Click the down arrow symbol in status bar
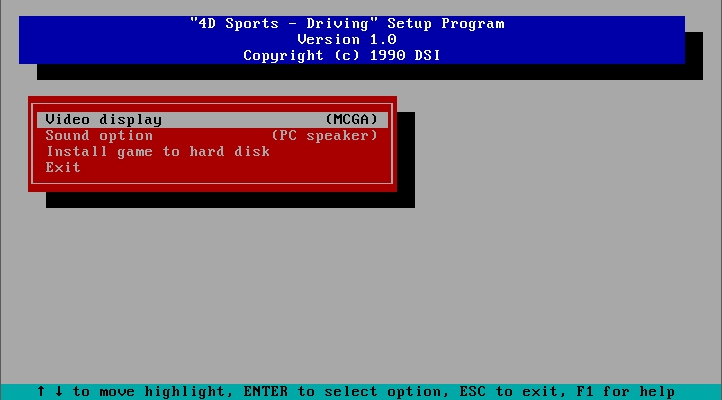Screen dimensions: 722x400 tap(59, 392)
